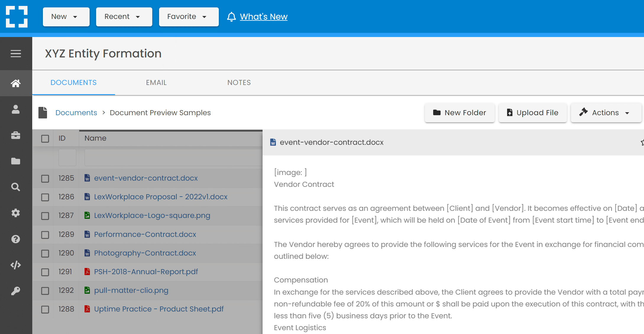The width and height of the screenshot is (644, 334).
Task: Switch to the EMAIL tab
Action: pos(156,83)
